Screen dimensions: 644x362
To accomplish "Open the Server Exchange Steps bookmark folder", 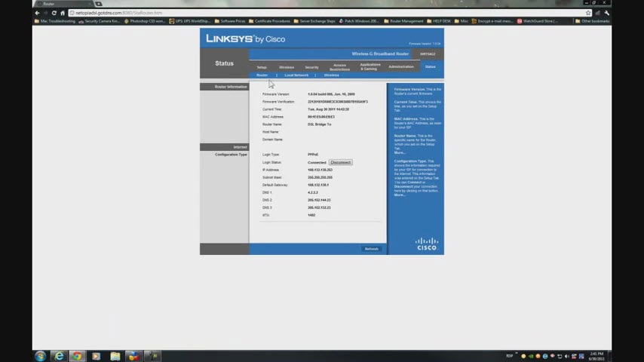I will (x=314, y=21).
